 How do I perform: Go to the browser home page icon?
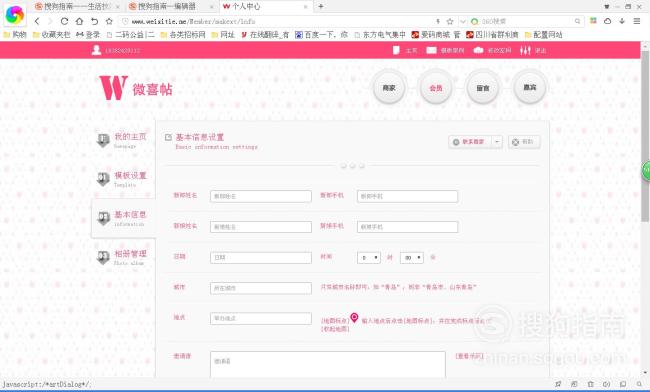(79, 21)
